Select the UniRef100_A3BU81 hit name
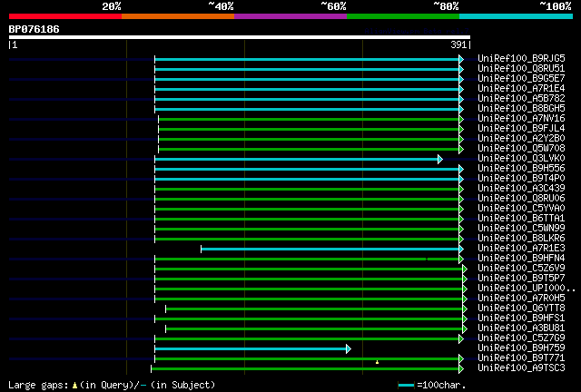This screenshot has height=392, width=581. tap(521, 328)
